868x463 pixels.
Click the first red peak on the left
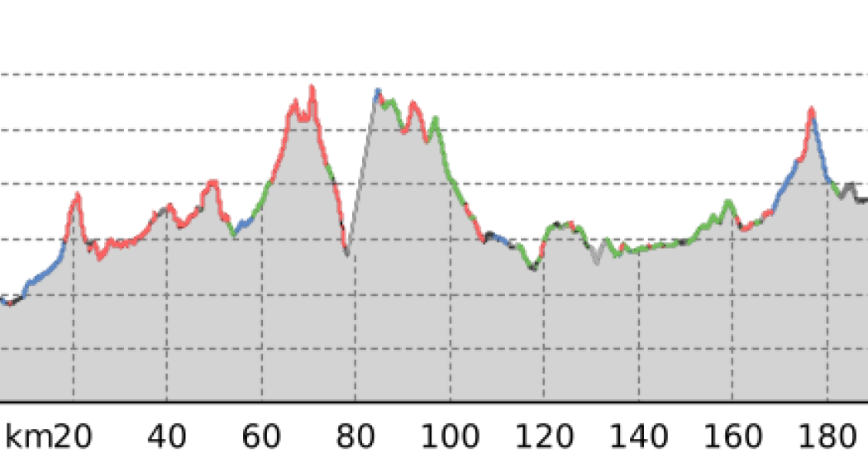coord(77,195)
